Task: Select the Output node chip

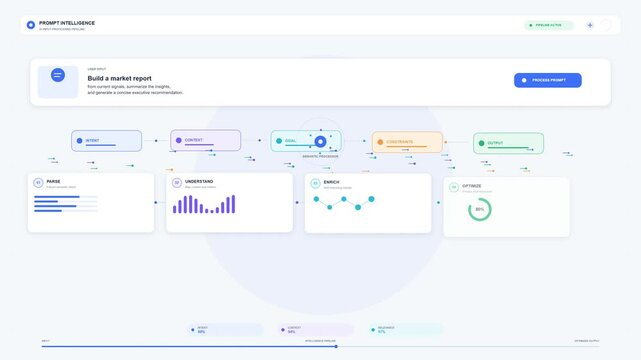Action: pyautogui.click(x=509, y=143)
